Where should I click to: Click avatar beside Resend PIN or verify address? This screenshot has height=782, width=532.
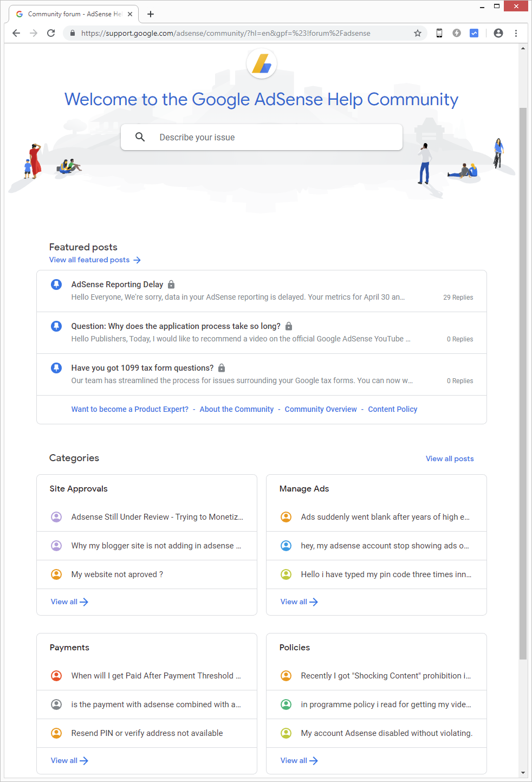click(x=56, y=733)
